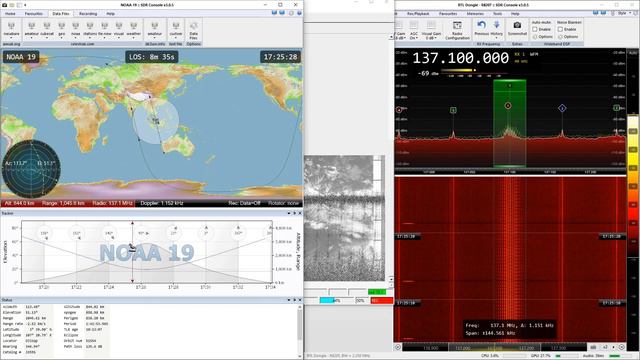The image size is (640, 360).
Task: Expand the Tracker panel options arrow
Action: pos(289,213)
